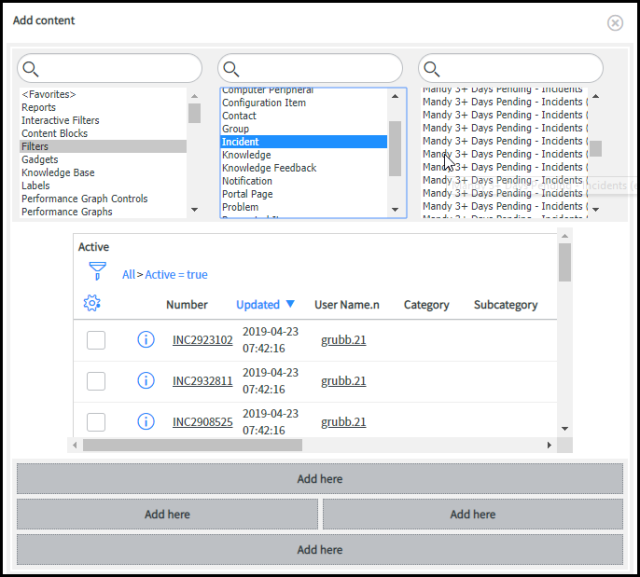Screen dimensions: 640x577
Task: Select Reports in the category list
Action: point(103,107)
